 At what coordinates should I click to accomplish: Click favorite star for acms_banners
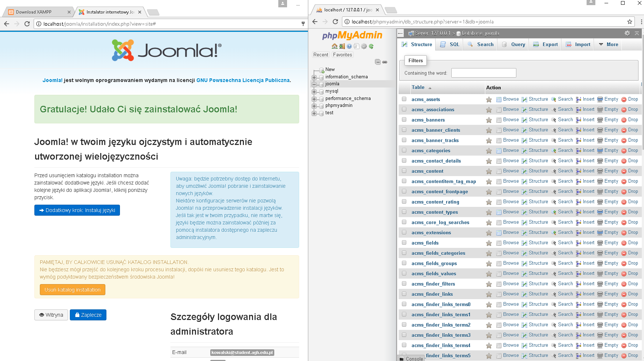click(489, 120)
